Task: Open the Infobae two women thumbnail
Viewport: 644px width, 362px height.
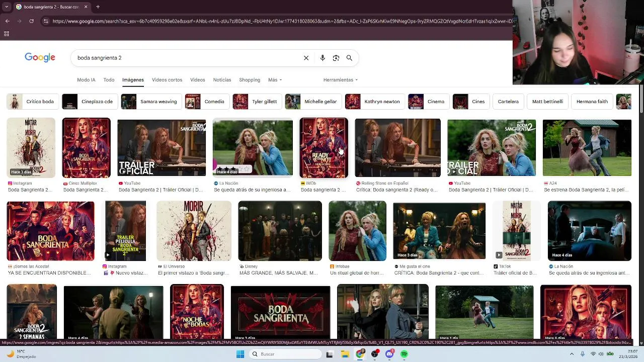Action: (x=357, y=231)
